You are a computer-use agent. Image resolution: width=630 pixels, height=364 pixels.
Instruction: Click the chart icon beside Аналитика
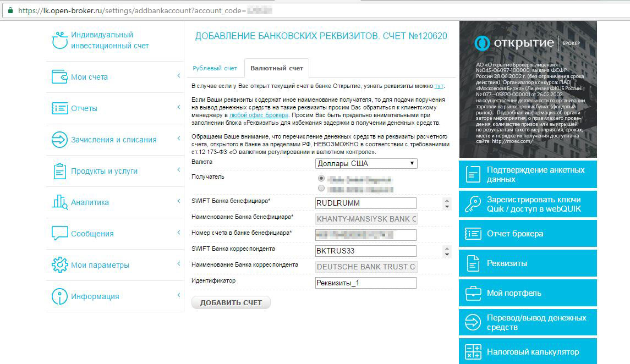pos(60,202)
